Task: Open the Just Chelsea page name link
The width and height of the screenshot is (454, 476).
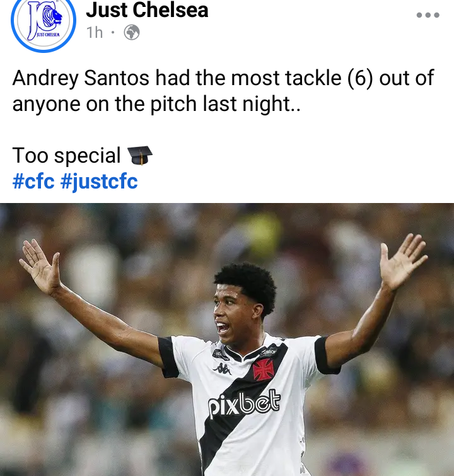Action: pos(147,10)
